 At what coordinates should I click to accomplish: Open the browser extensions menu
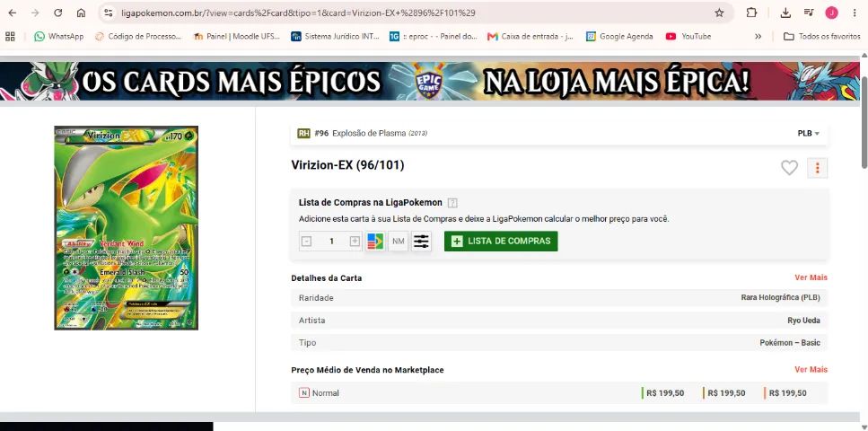pyautogui.click(x=751, y=13)
